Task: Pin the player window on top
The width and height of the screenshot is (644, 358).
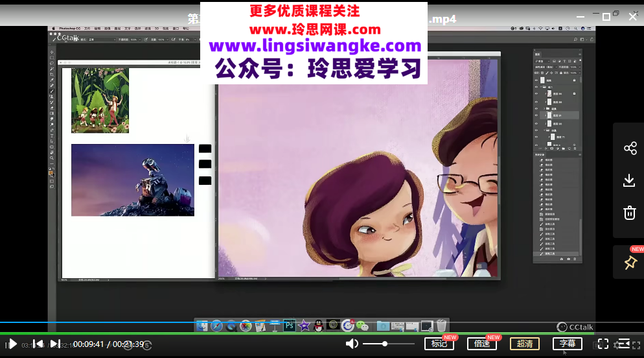Action: (630, 263)
